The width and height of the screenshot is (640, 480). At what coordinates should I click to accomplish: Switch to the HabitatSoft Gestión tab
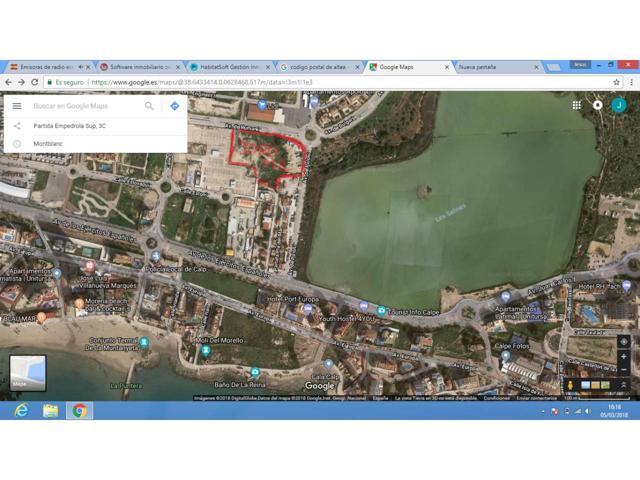pos(230,67)
